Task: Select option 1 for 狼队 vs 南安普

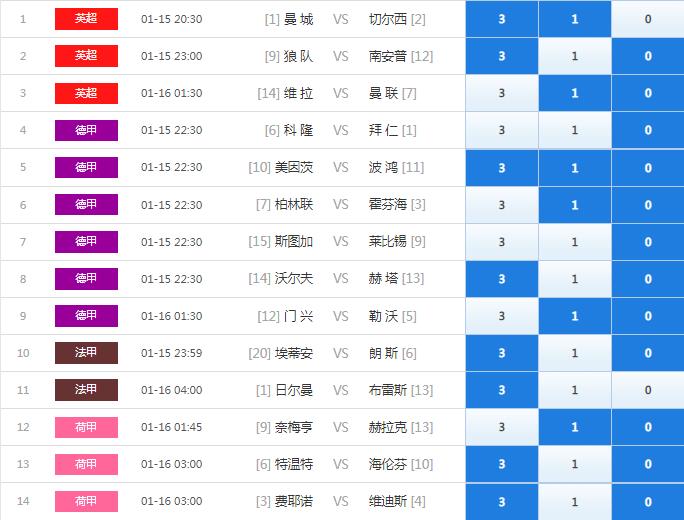Action: 575,56
